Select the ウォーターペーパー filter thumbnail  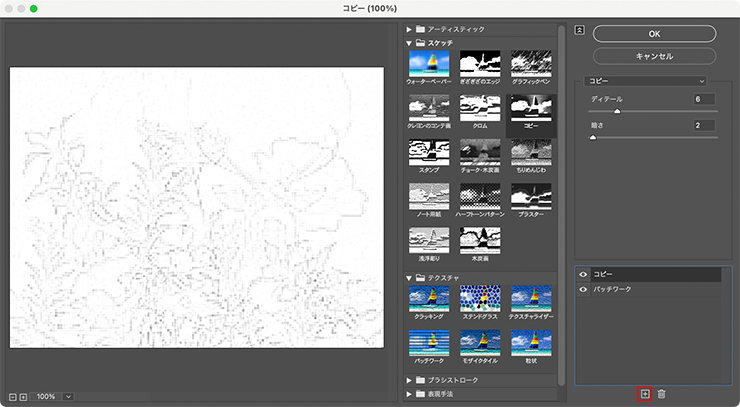(430, 66)
